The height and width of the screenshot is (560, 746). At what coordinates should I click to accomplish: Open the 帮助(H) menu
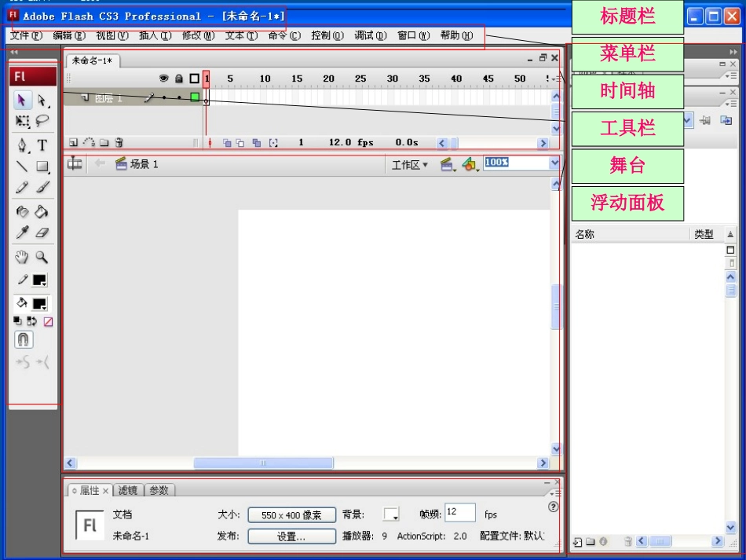click(x=457, y=35)
